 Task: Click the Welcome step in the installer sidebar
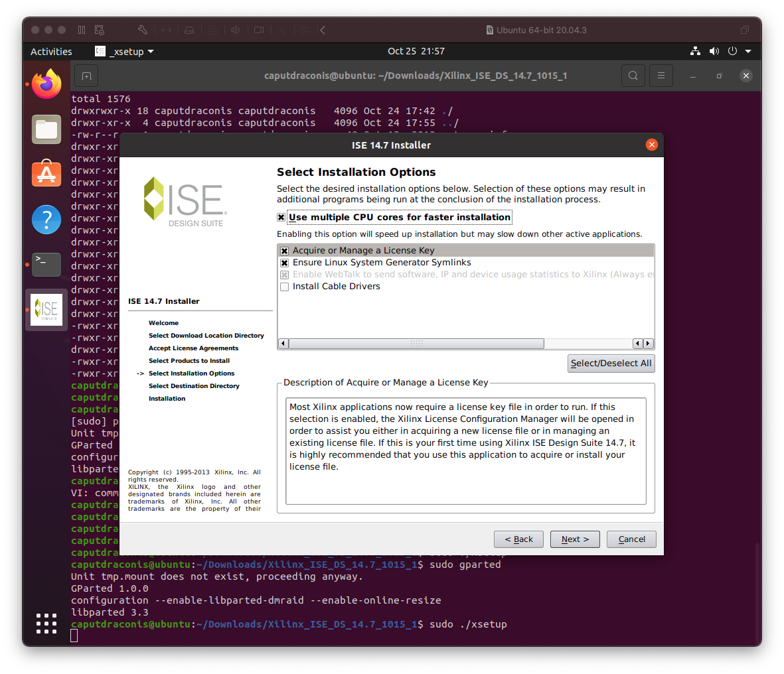(x=163, y=323)
